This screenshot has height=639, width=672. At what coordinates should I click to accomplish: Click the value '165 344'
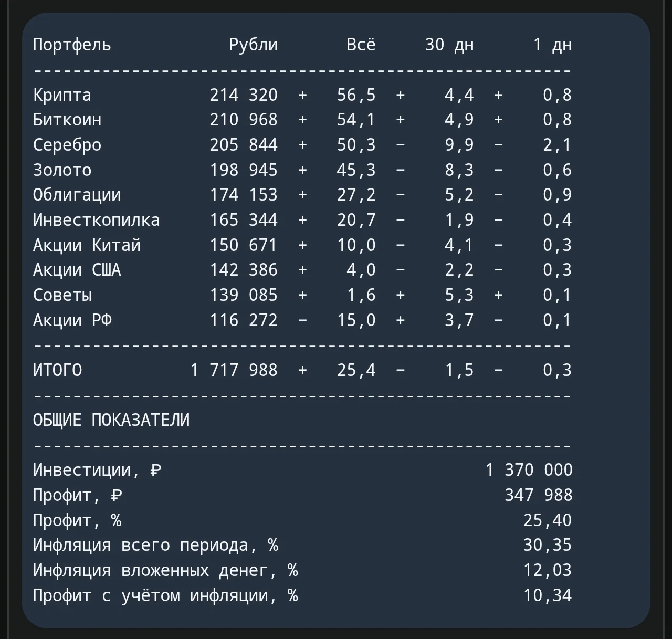[244, 220]
